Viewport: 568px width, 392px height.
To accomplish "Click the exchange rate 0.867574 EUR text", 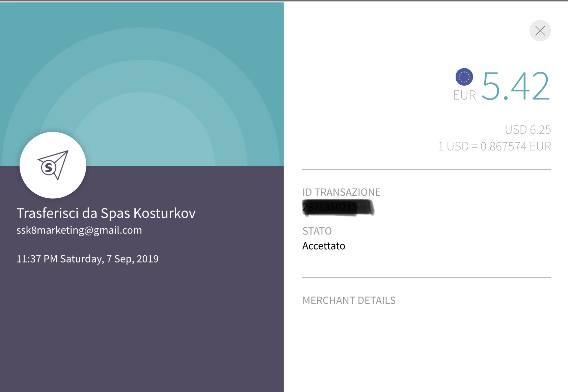I will [x=494, y=146].
